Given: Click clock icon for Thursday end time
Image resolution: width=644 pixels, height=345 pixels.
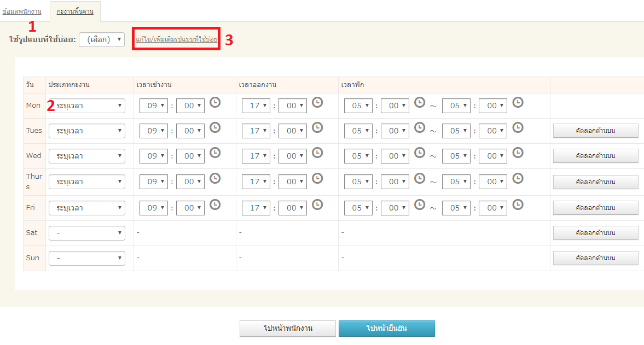Looking at the screenshot, I should (317, 178).
